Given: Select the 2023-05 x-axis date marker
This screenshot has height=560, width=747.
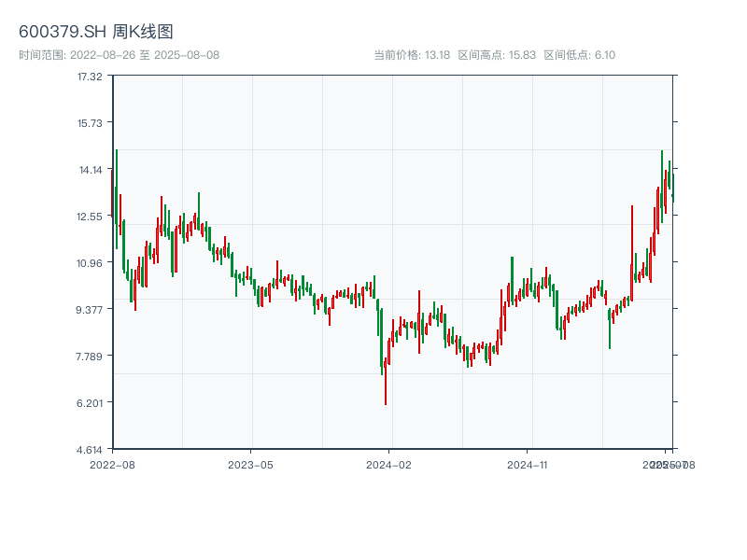Looking at the screenshot, I should [x=250, y=464].
